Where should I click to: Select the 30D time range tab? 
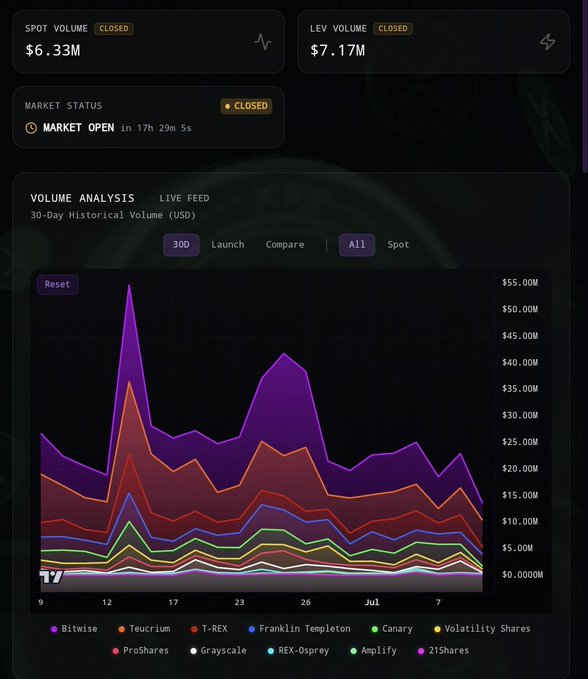(x=181, y=245)
